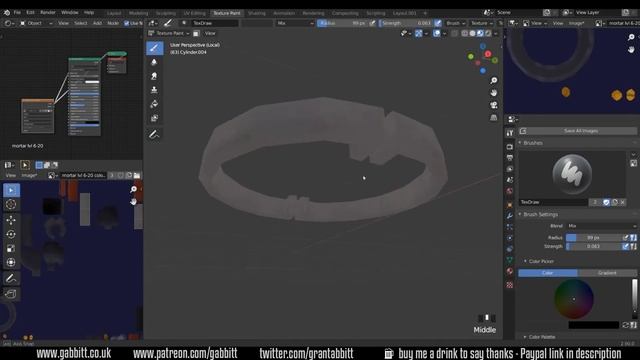Viewport: 640px width, 360px height.
Task: Open the Object type dropdown in node editor
Action: point(36,23)
